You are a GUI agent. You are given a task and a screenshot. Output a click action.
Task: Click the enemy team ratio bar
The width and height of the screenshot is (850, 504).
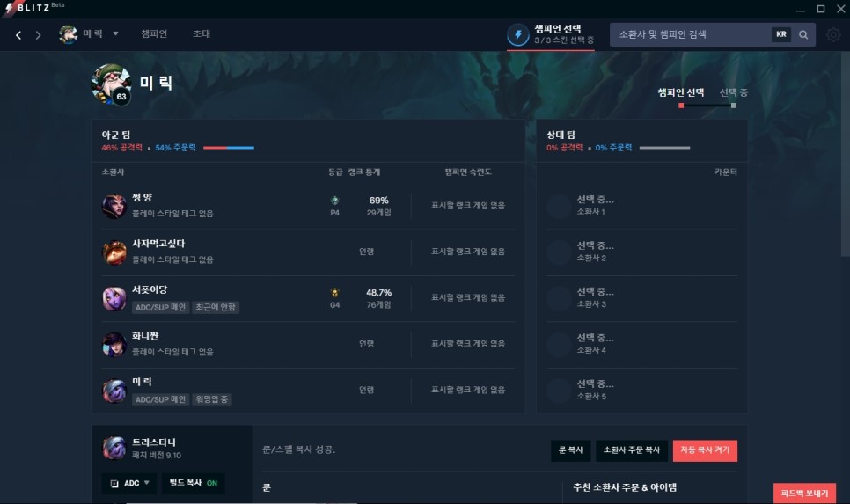pyautogui.click(x=664, y=148)
